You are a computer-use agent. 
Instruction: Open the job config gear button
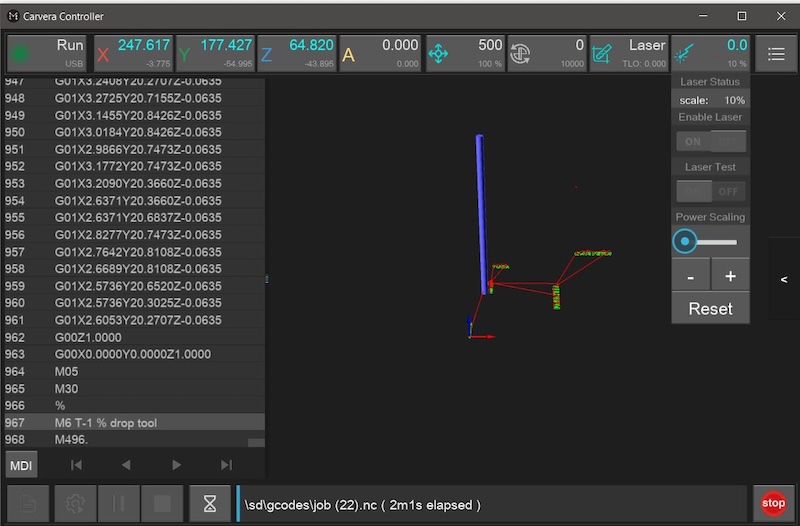[75, 504]
